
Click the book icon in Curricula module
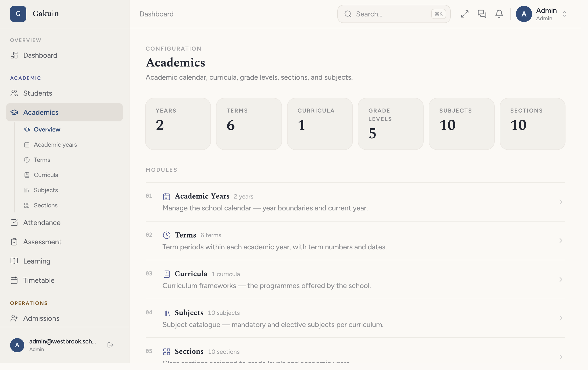pyautogui.click(x=167, y=274)
